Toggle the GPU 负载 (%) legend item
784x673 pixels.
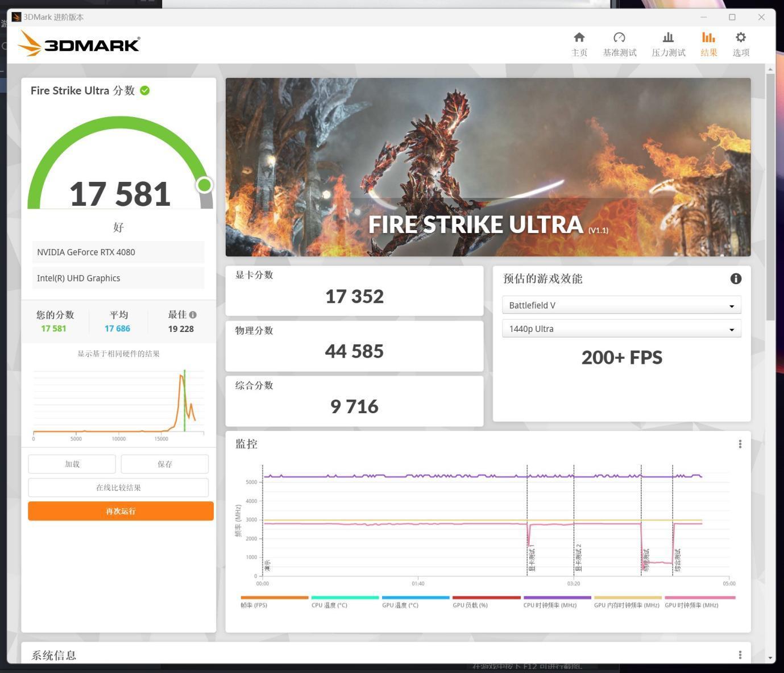point(486,601)
